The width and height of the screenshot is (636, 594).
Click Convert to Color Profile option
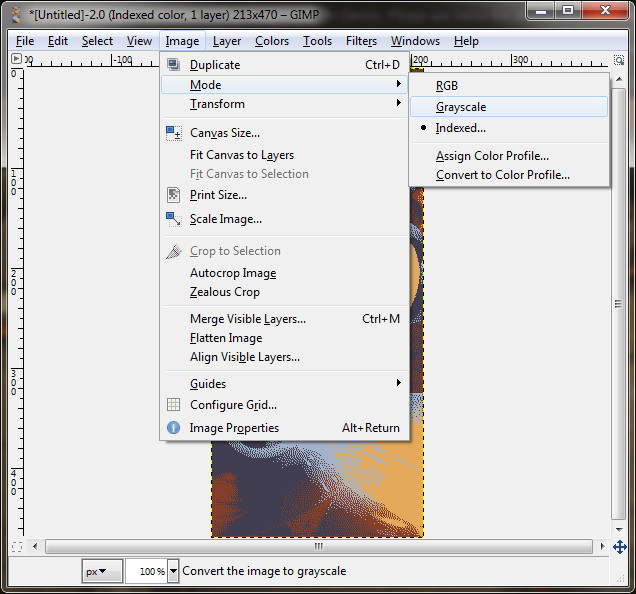(x=502, y=175)
